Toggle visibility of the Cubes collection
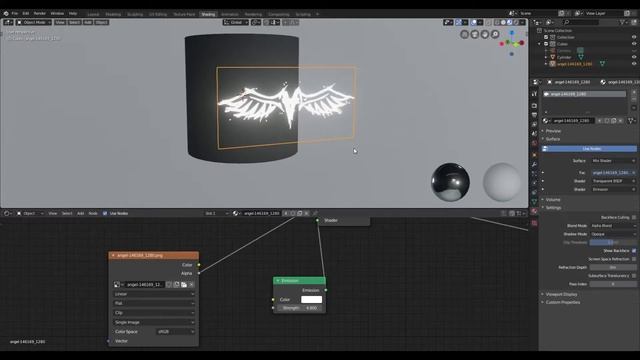The image size is (640, 360). pyautogui.click(x=634, y=44)
